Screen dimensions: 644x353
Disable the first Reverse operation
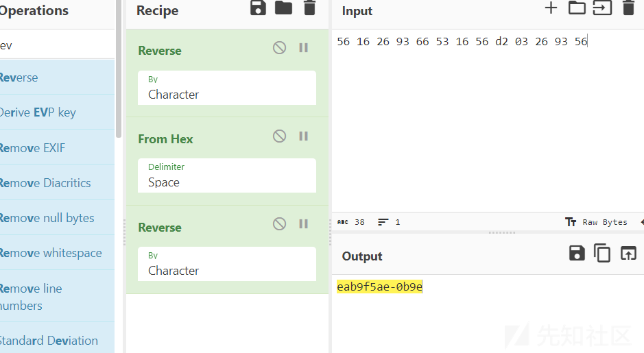point(279,48)
